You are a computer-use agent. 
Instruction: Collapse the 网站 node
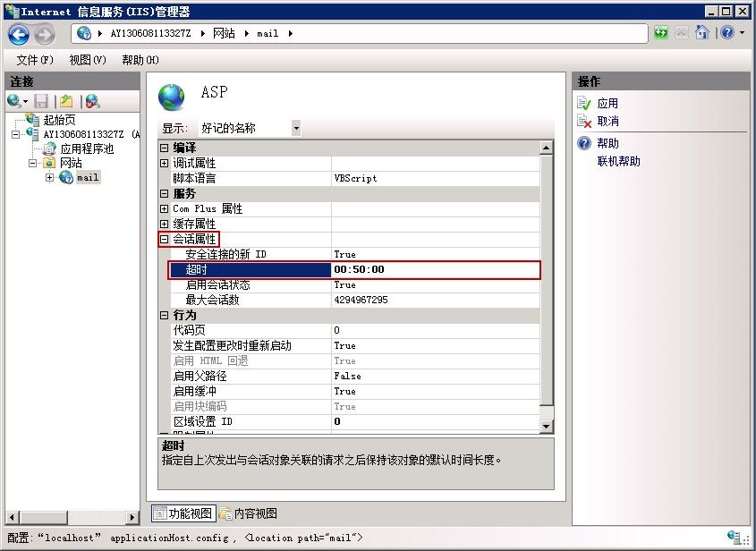(x=32, y=163)
